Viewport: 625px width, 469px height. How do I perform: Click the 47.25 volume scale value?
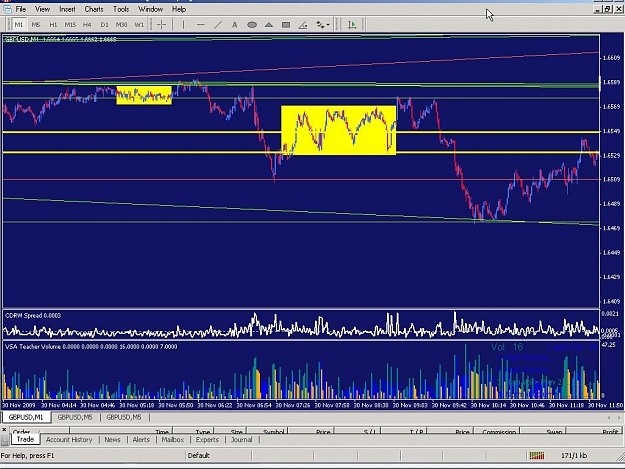pyautogui.click(x=608, y=345)
